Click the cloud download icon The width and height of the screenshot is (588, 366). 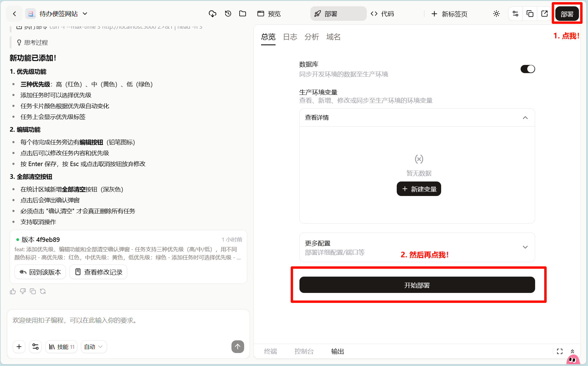point(212,14)
